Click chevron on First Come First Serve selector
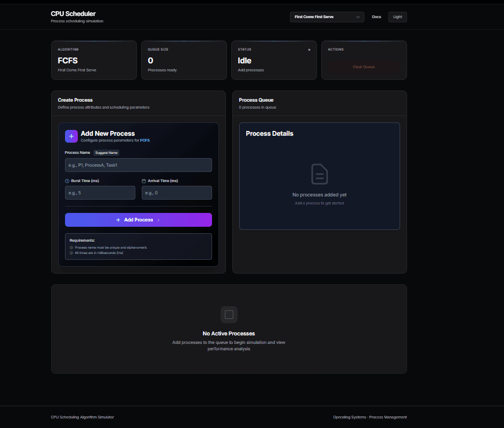Viewport: 504px width, 428px height. tap(357, 17)
